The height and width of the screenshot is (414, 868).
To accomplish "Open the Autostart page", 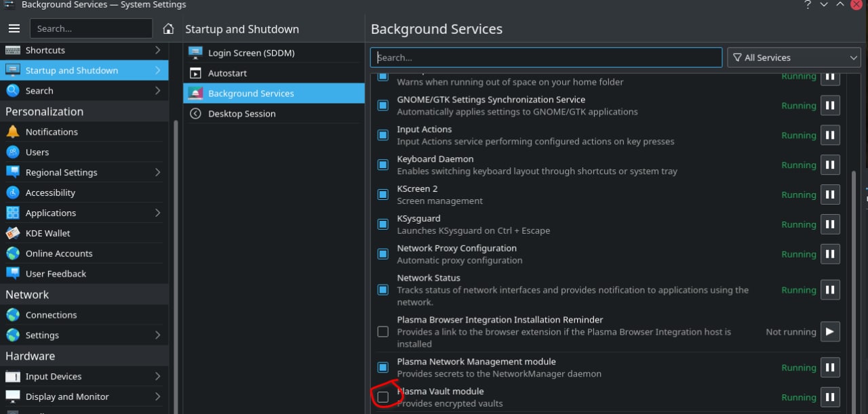I will tap(273, 73).
